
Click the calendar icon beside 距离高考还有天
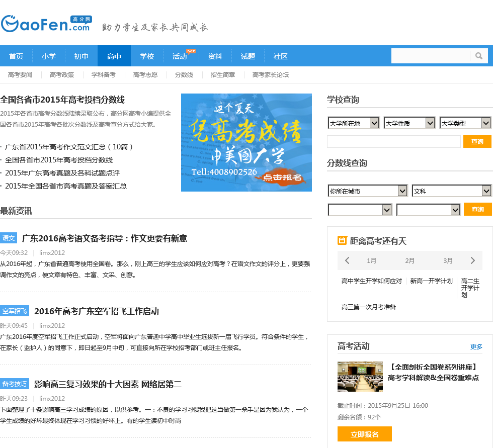[342, 240]
